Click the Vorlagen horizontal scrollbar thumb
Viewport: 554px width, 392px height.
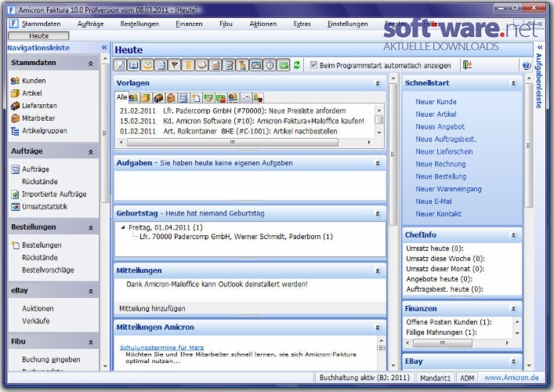coord(232,143)
